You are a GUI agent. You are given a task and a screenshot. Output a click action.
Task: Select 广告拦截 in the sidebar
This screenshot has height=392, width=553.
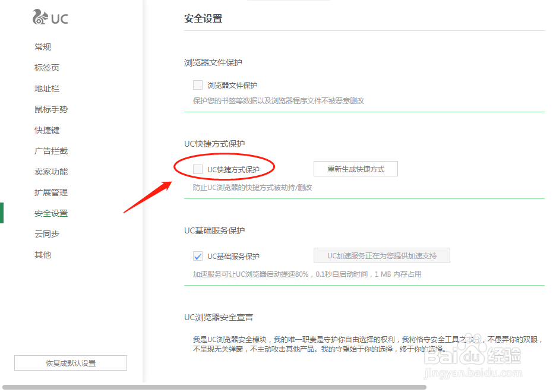(51, 151)
